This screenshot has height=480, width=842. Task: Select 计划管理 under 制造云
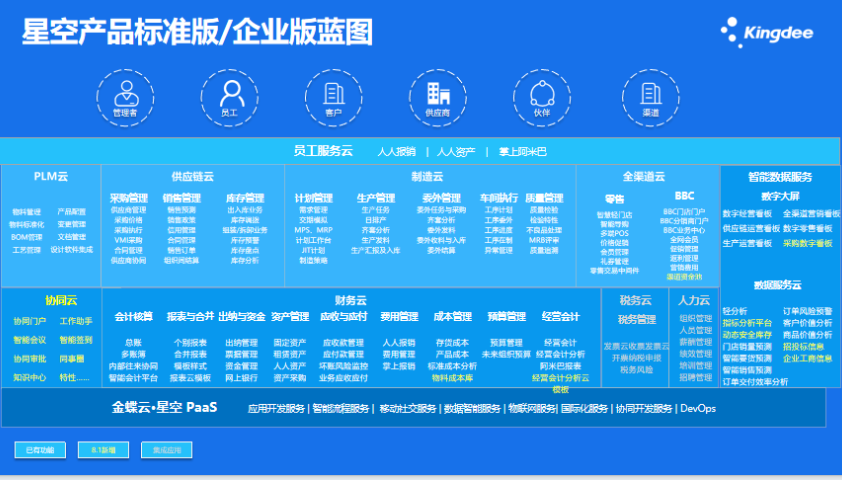(314, 198)
